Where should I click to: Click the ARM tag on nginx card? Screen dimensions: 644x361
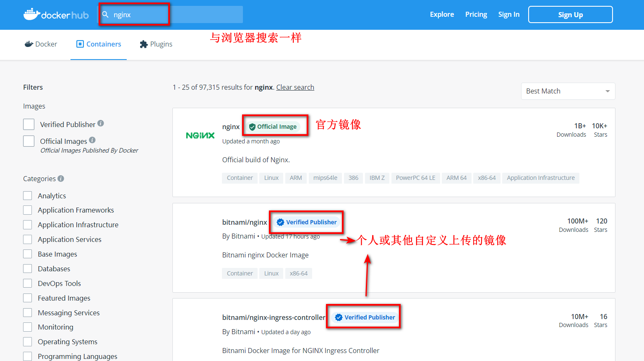coord(296,178)
